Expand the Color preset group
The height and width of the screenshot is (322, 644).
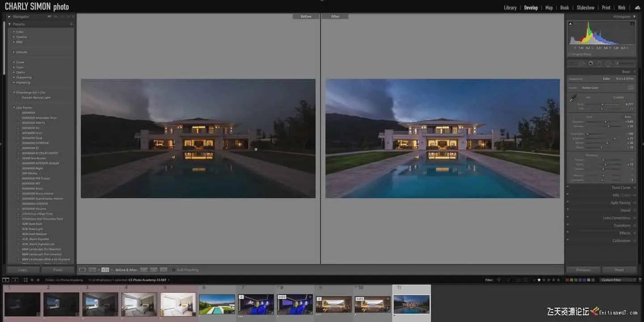pyautogui.click(x=14, y=32)
